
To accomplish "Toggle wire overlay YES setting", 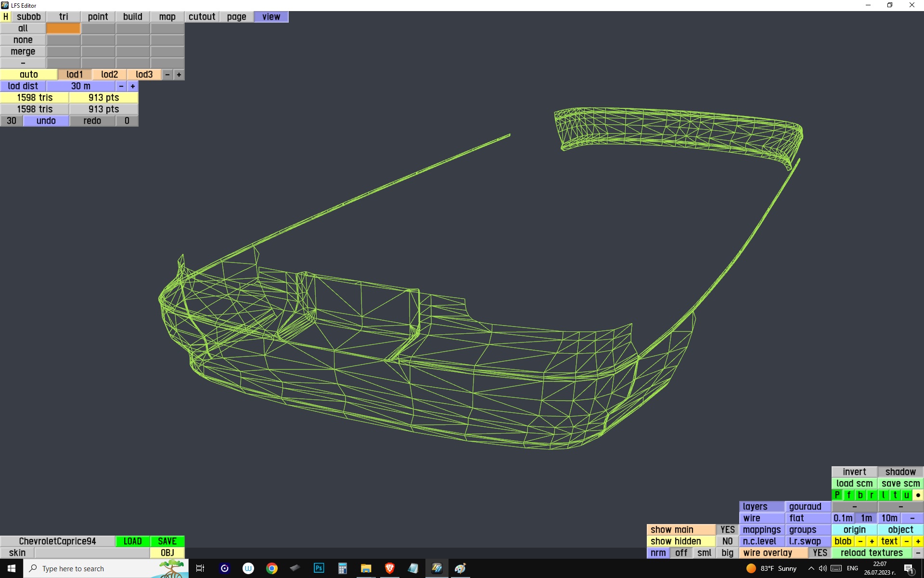I will (x=820, y=553).
